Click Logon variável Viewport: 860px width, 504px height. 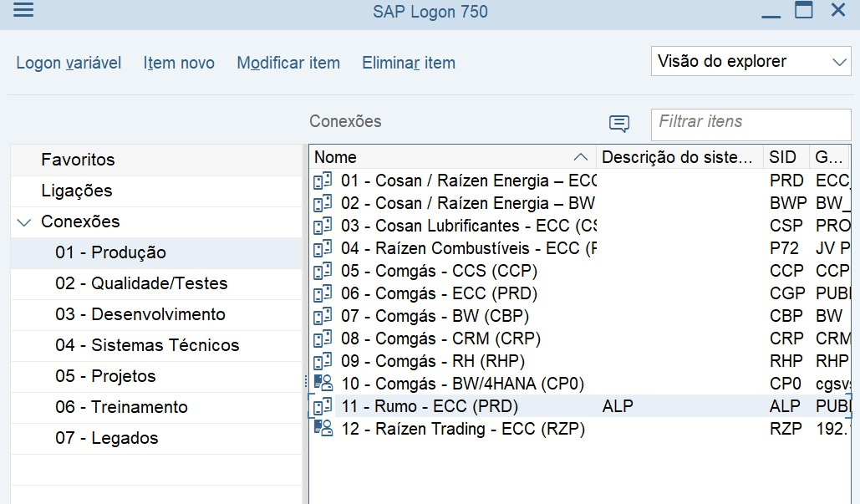click(69, 63)
